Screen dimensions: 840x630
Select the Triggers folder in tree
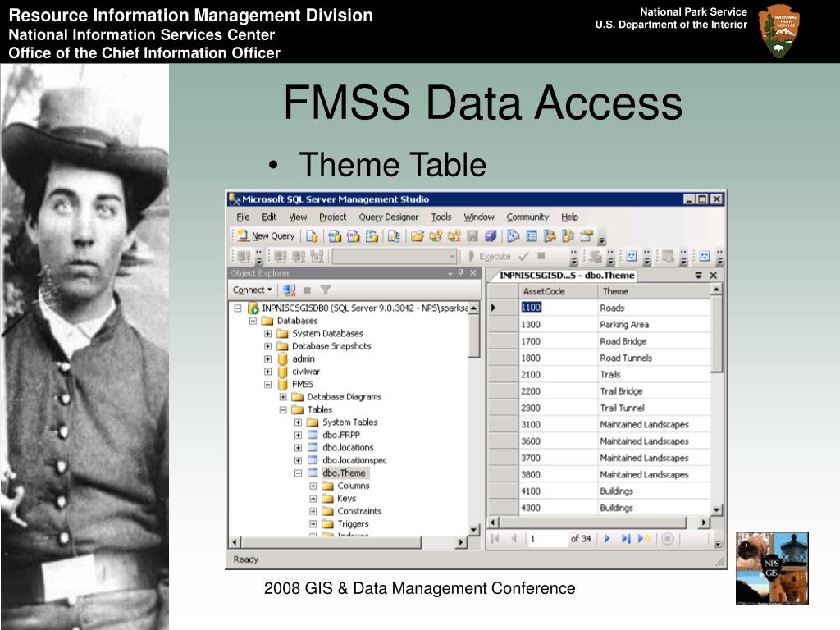tap(353, 524)
